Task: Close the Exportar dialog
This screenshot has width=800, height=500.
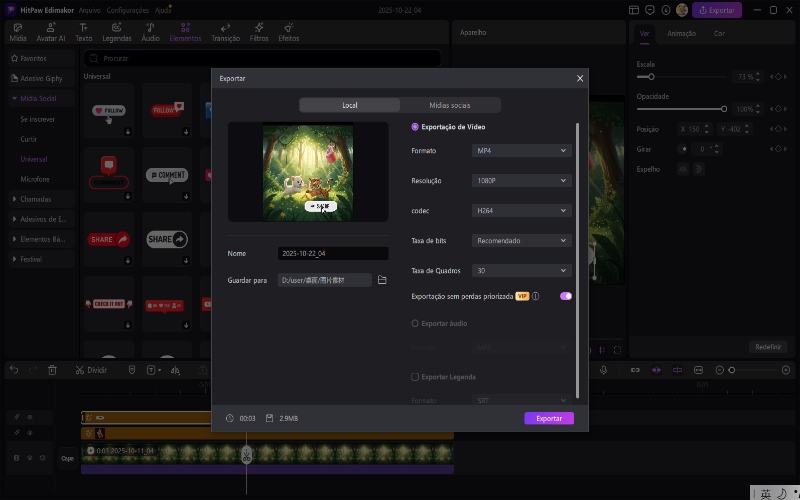Action: point(580,78)
